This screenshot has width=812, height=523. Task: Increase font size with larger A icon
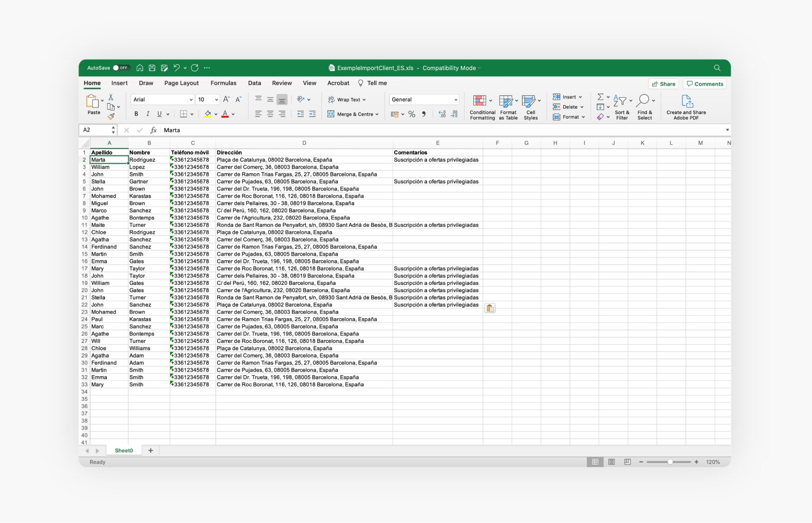pyautogui.click(x=226, y=99)
